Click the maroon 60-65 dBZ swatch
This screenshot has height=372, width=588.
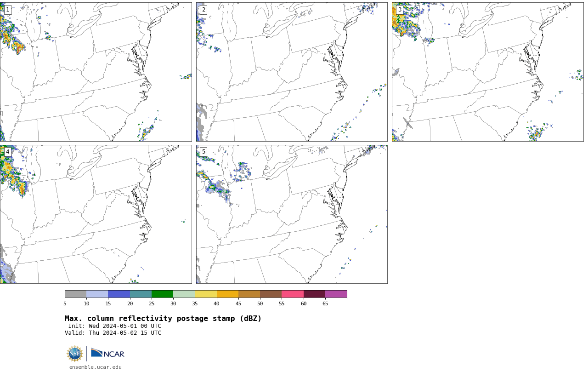314,294
